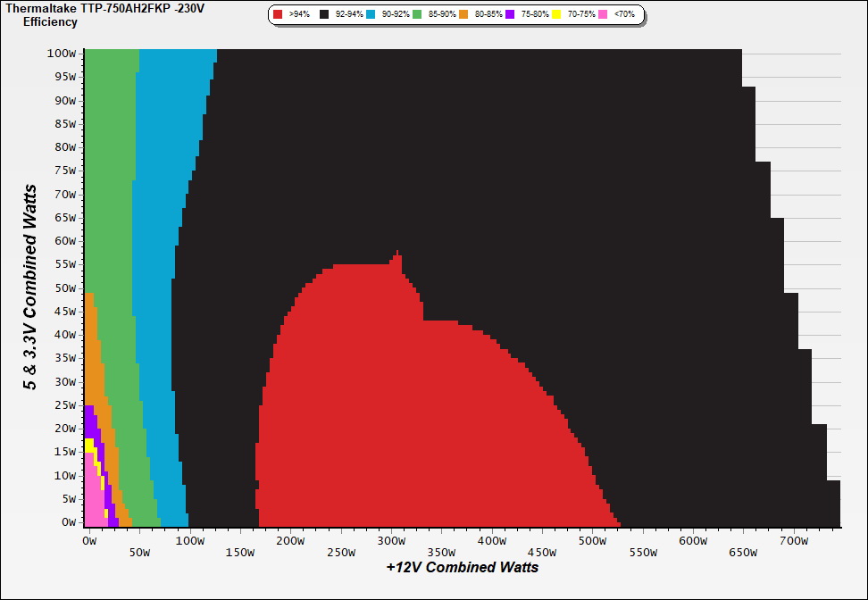Click the 100W label on the vertical axis
Screen dimensions: 868x600
pyautogui.click(x=62, y=53)
